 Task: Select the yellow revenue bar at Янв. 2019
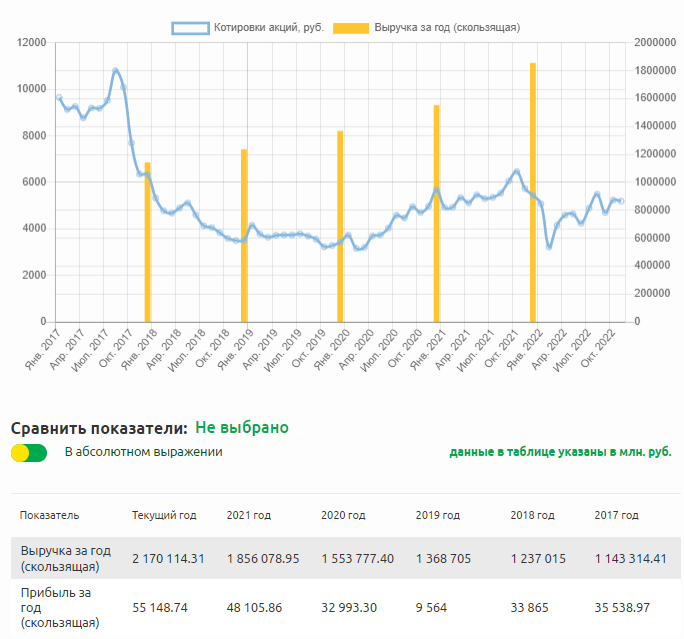[244, 238]
